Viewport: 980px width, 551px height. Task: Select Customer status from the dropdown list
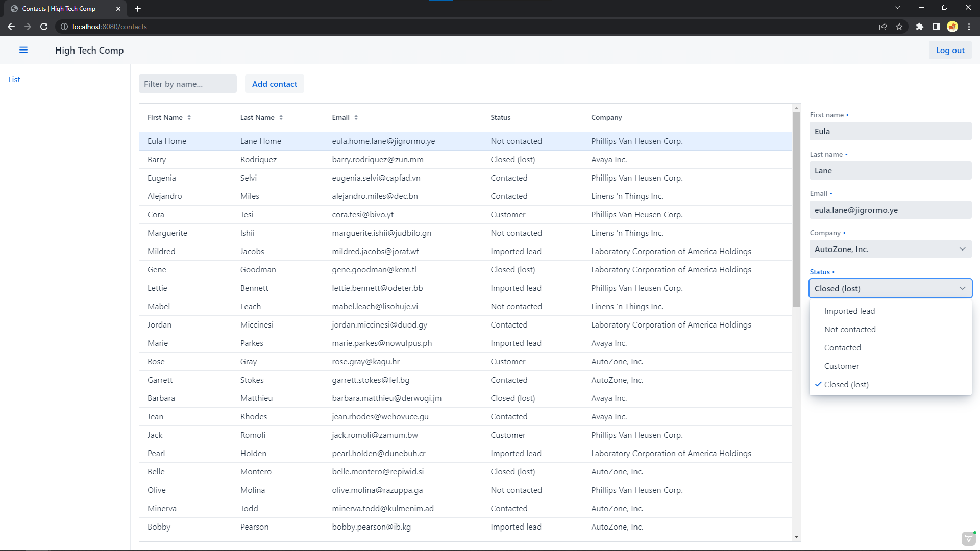pos(841,366)
